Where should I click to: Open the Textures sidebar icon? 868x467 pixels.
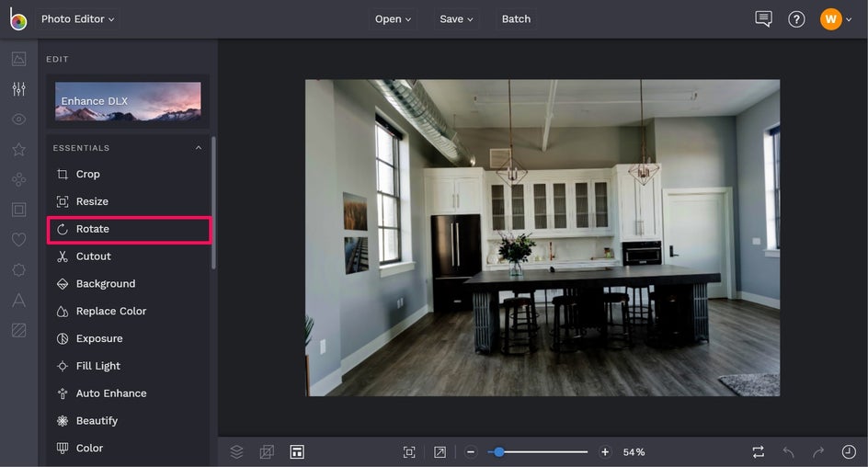(18, 330)
